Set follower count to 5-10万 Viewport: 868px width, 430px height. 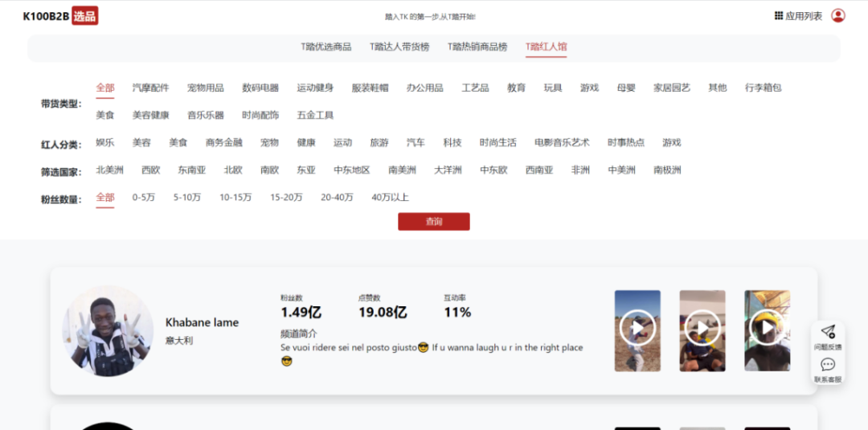point(187,198)
